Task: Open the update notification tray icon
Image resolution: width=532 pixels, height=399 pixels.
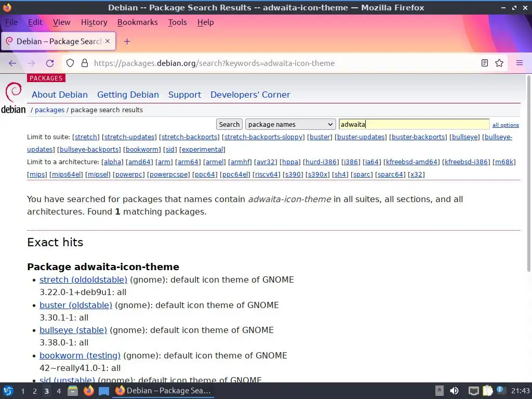Action: 500,390
